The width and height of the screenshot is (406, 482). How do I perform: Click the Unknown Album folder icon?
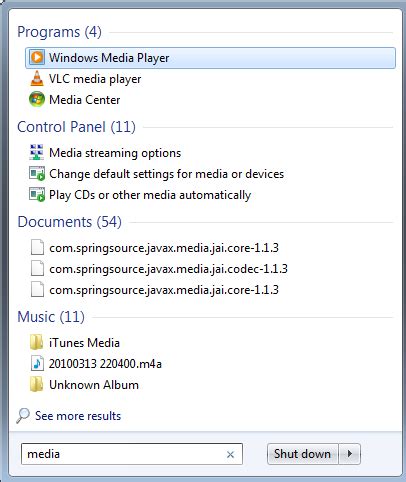pyautogui.click(x=36, y=384)
